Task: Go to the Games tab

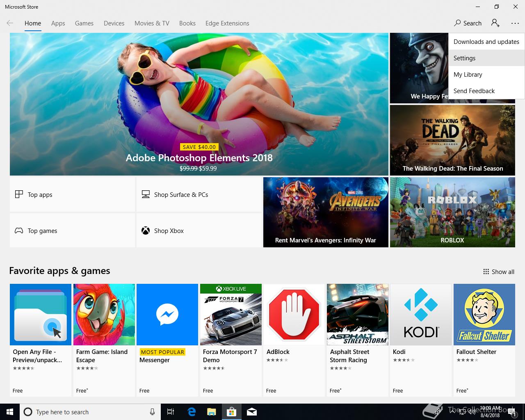Action: [x=84, y=23]
